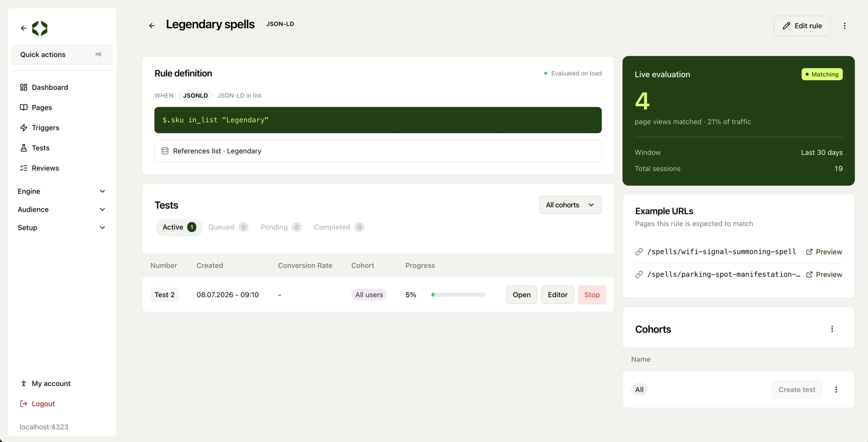Screen dimensions: 868x442
Task: Click the Matching status badge
Action: tap(822, 74)
